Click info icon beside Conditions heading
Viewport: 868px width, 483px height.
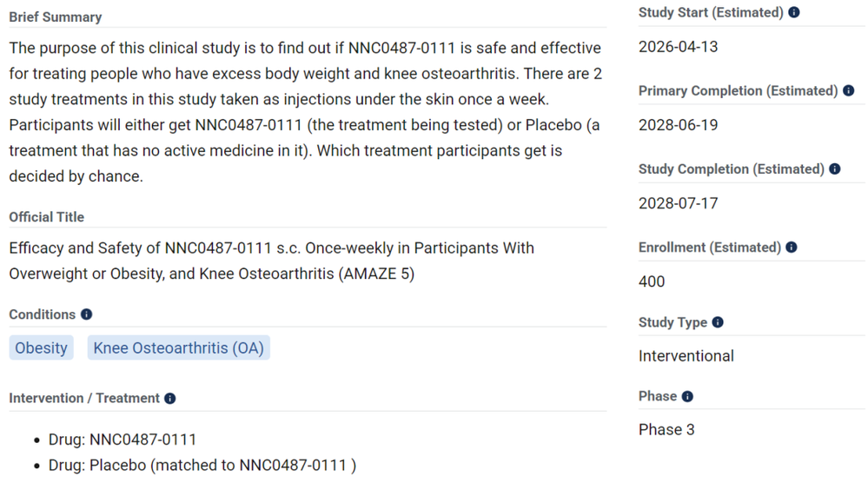[86, 314]
